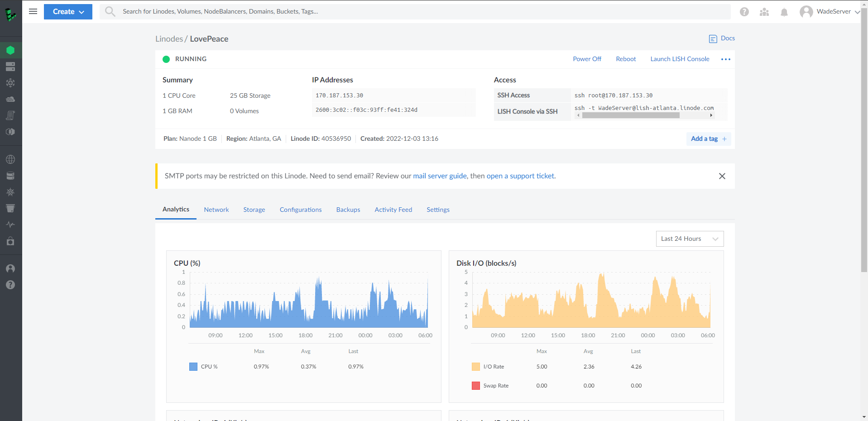Open Domains globe icon in sidebar

[x=10, y=159]
